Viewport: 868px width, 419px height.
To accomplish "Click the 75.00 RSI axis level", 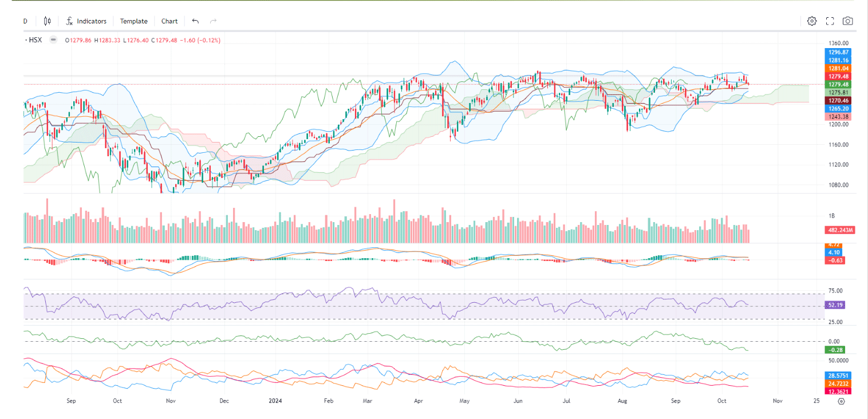I will (x=835, y=291).
